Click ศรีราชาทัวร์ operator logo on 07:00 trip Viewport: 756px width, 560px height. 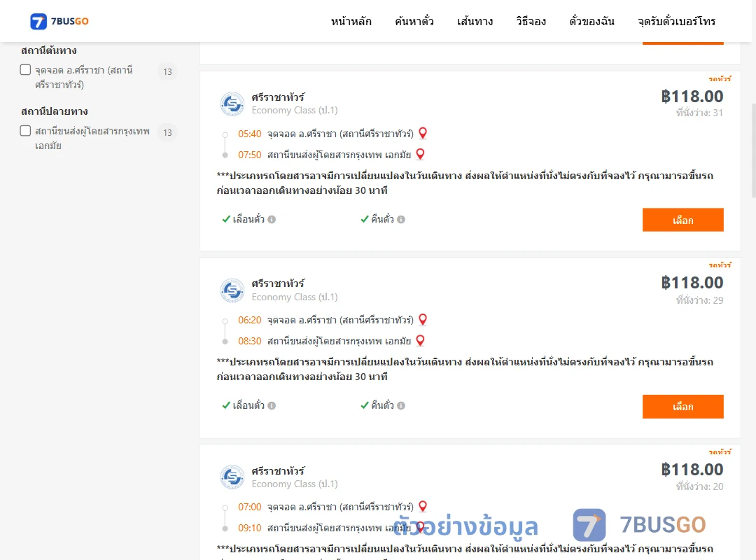click(x=232, y=477)
